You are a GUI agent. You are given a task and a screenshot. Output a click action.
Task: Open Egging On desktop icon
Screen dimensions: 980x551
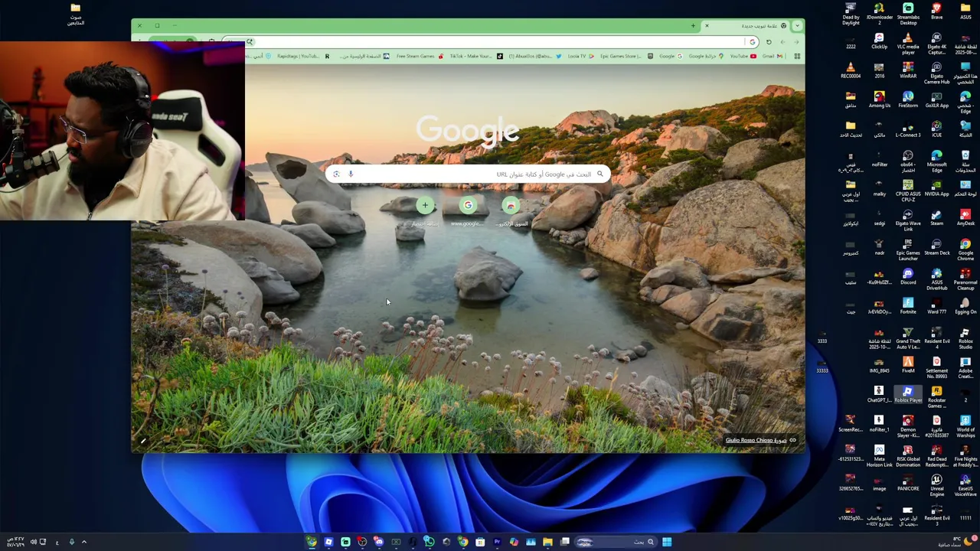tap(965, 306)
